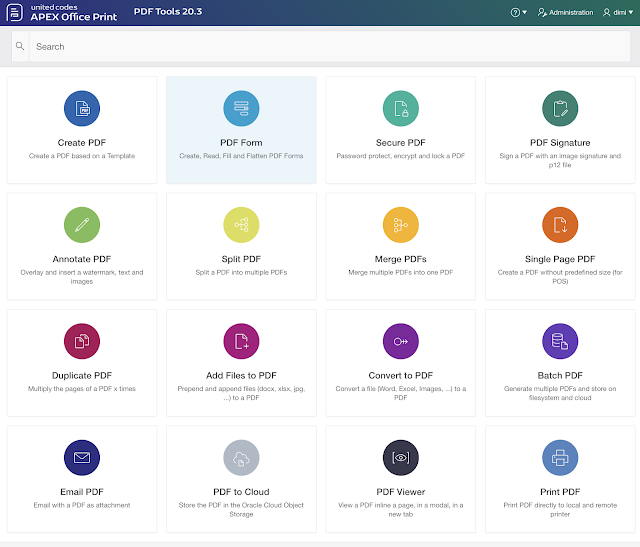Screen dimensions: 640x547
Task: Select the Email PDF envelope icon
Action: pyautogui.click(x=82, y=457)
